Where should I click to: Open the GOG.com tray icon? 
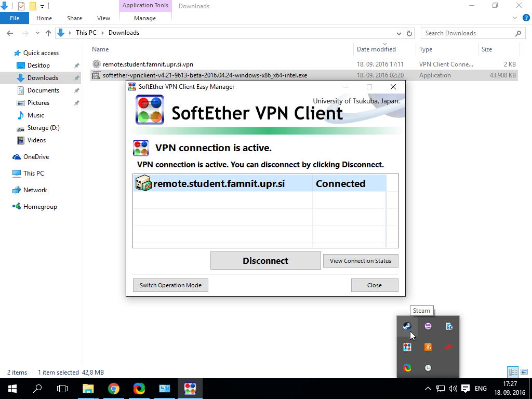(x=428, y=326)
